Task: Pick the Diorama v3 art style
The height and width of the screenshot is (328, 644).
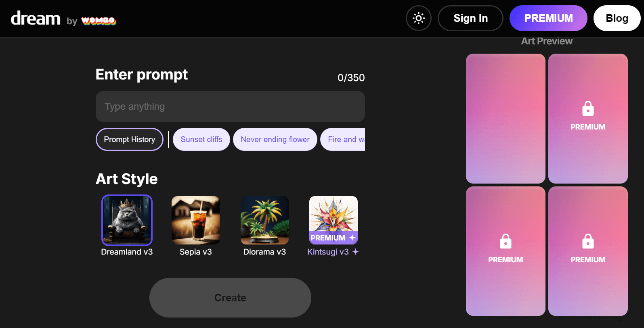Action: pos(264,220)
